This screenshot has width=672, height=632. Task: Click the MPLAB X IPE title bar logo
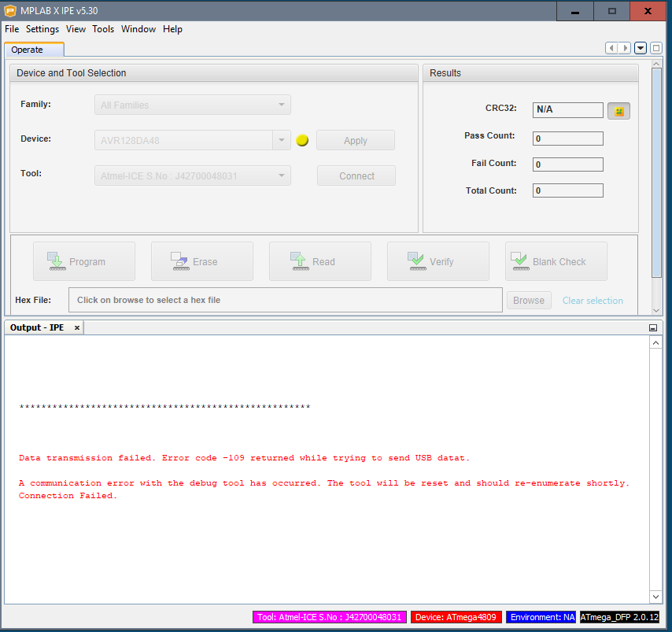pyautogui.click(x=10, y=11)
